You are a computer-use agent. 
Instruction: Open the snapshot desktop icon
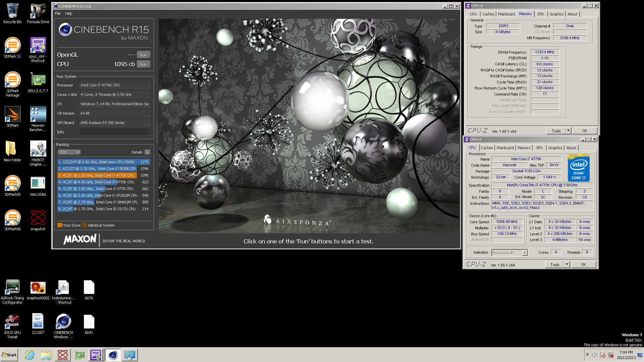[x=38, y=220]
